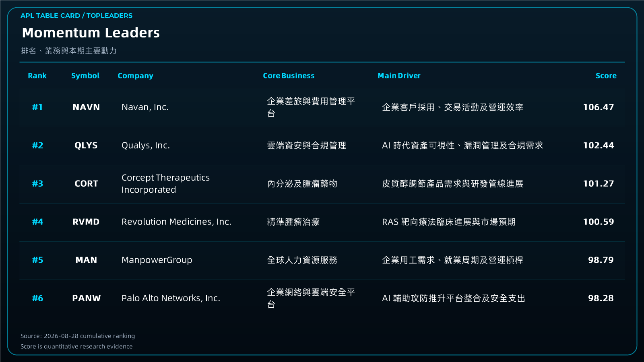Click score value 102.44
Screen dimensions: 644x362
pos(599,146)
